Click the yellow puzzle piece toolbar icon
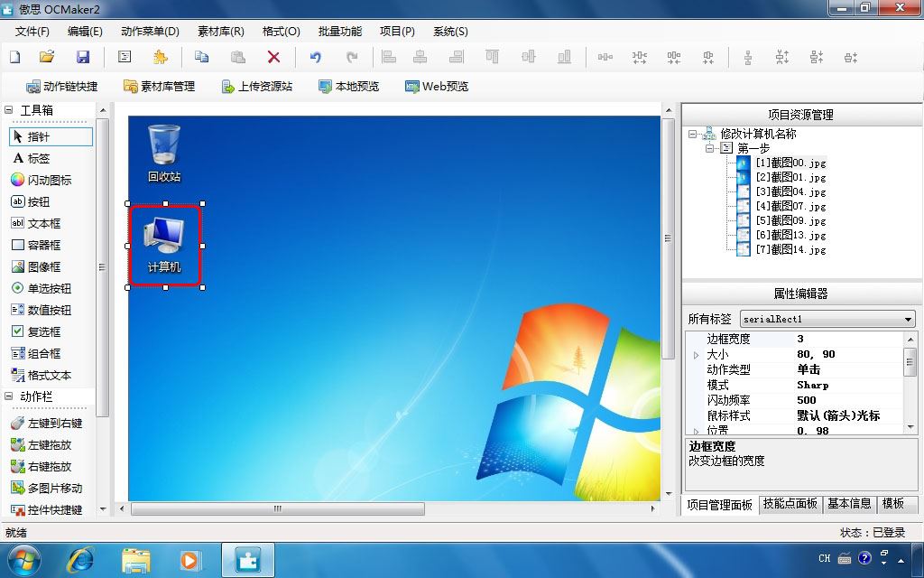The width and height of the screenshot is (924, 578). click(x=160, y=57)
